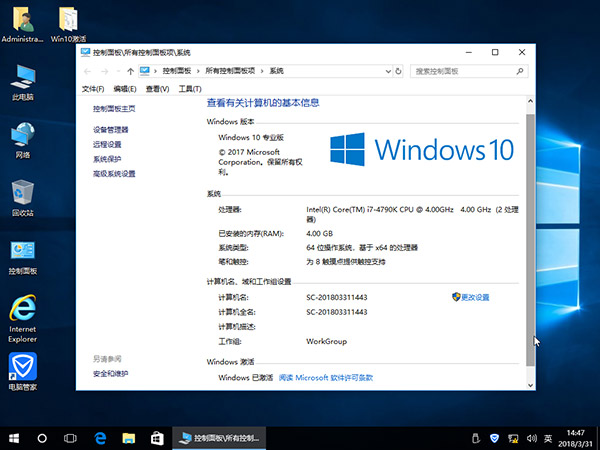Open File Explorer from the taskbar
This screenshot has height=450, width=600.
129,438
